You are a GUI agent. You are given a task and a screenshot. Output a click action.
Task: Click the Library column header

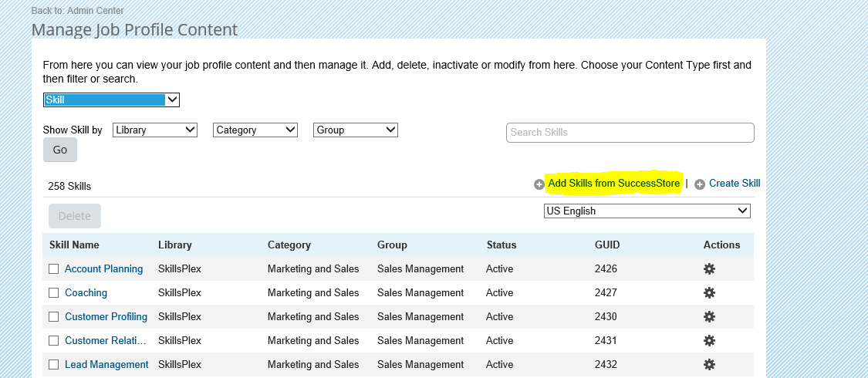(x=175, y=245)
